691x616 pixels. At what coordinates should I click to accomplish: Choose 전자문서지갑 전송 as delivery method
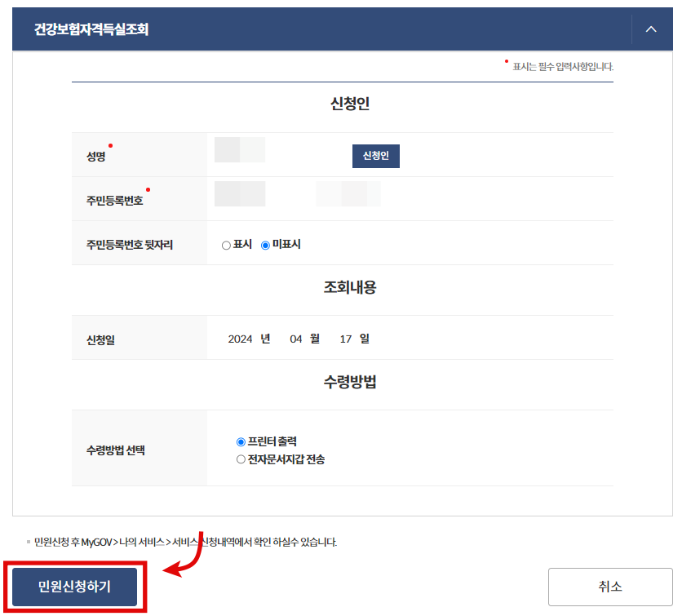(x=239, y=457)
